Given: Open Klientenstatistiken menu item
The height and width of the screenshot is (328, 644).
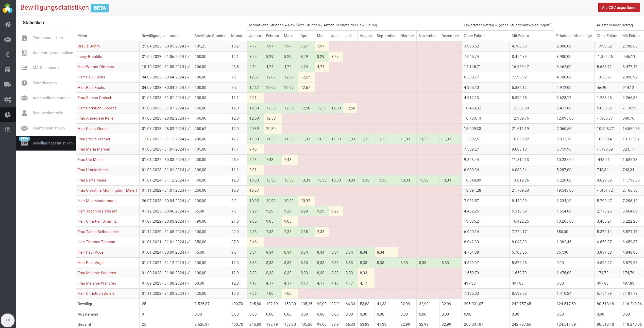Looking at the screenshot, I should coord(48,128).
